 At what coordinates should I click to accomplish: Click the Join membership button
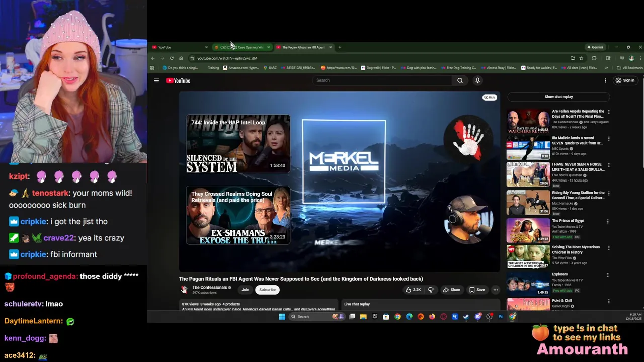pos(245,290)
